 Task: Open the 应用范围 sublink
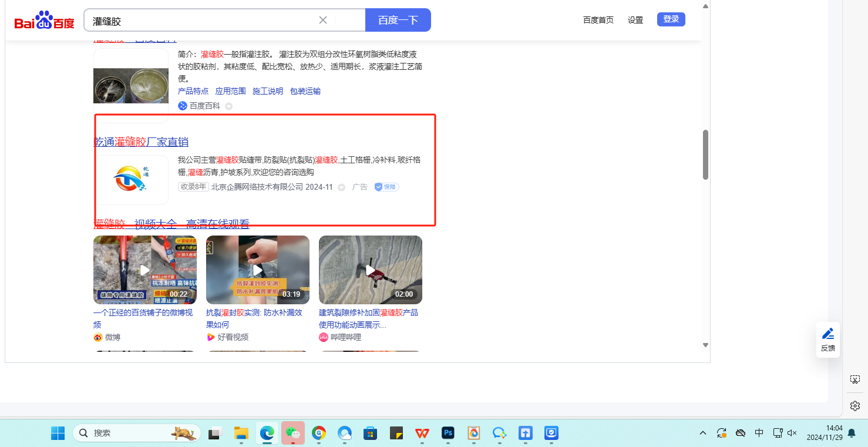[x=231, y=91]
